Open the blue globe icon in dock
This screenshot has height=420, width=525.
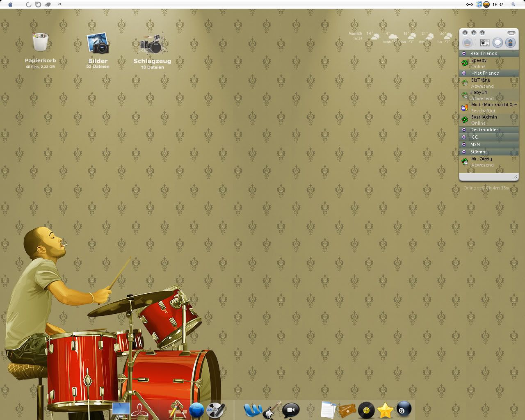coord(197,410)
